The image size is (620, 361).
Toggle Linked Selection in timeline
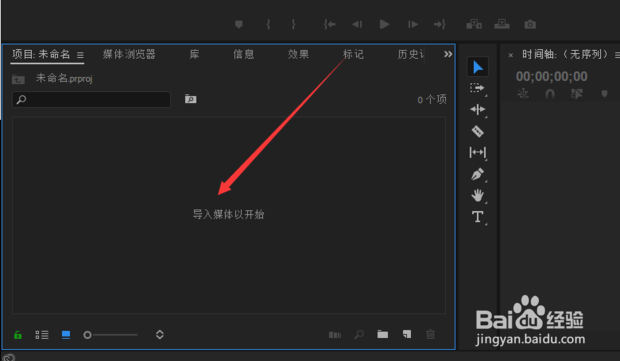tap(577, 94)
